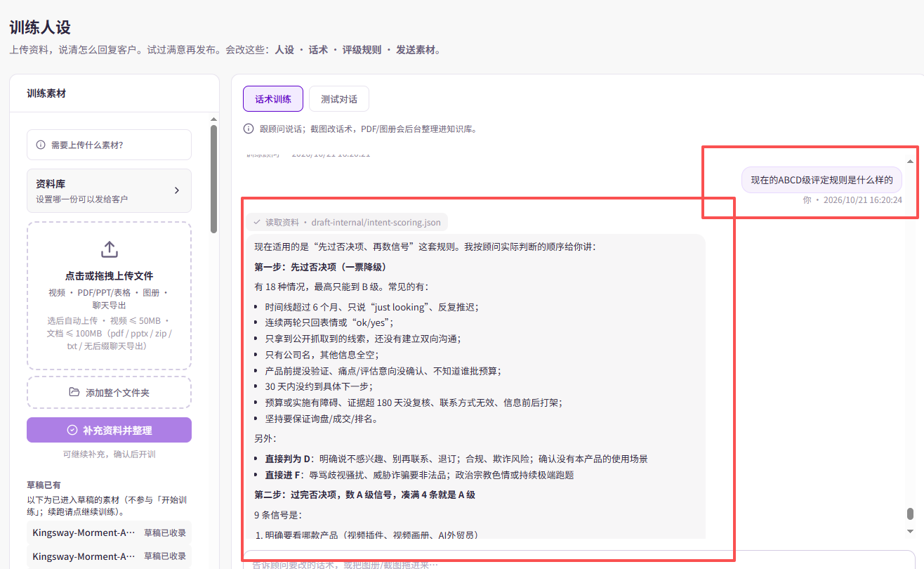Image resolution: width=924 pixels, height=569 pixels.
Task: Open 需要上传什么素材 help box
Action: click(109, 145)
